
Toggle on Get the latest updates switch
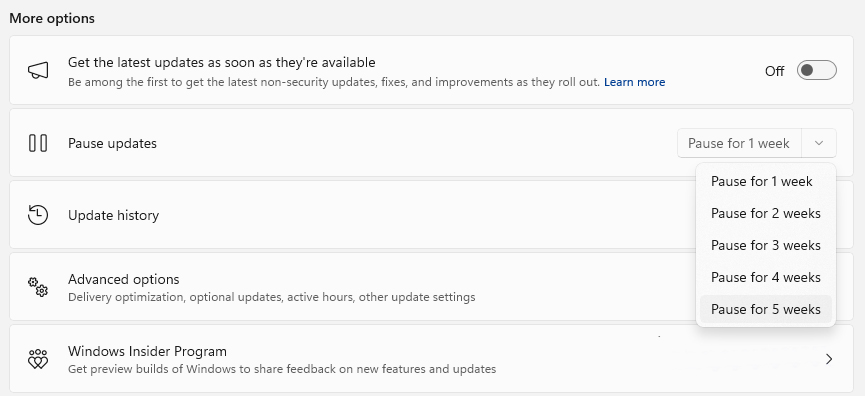pyautogui.click(x=816, y=71)
